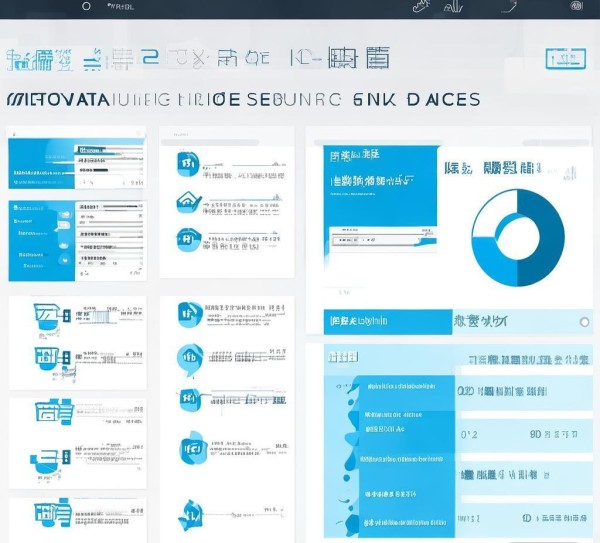
Task: Click the blue outlined button in the header
Action: [x=566, y=59]
